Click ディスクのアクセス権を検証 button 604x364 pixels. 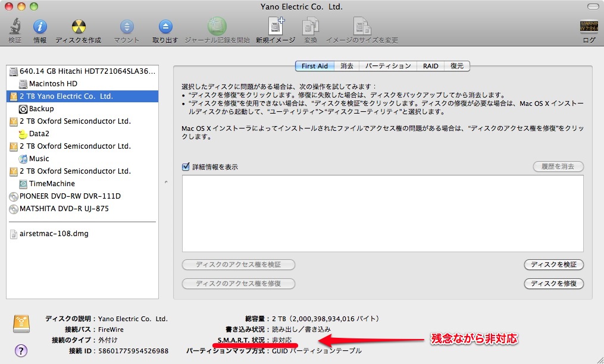tap(239, 265)
